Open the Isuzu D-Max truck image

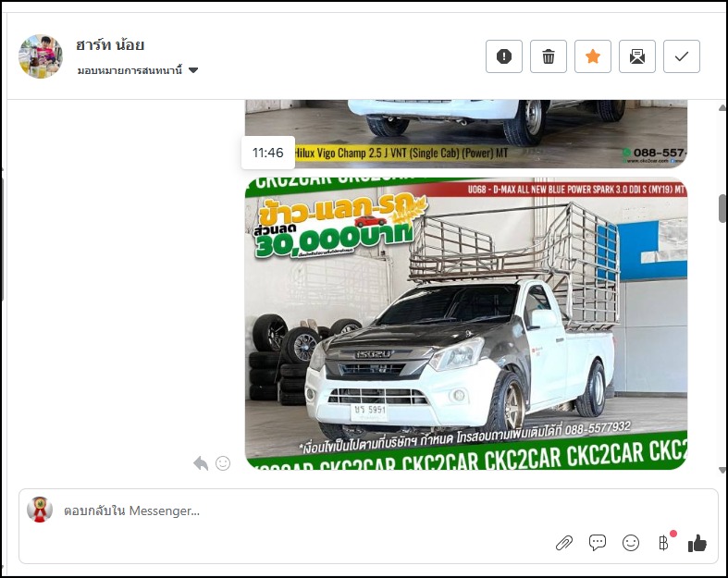(466, 323)
